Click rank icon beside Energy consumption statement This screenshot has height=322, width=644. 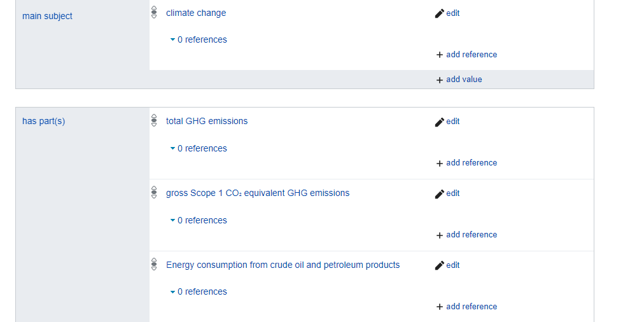click(154, 264)
